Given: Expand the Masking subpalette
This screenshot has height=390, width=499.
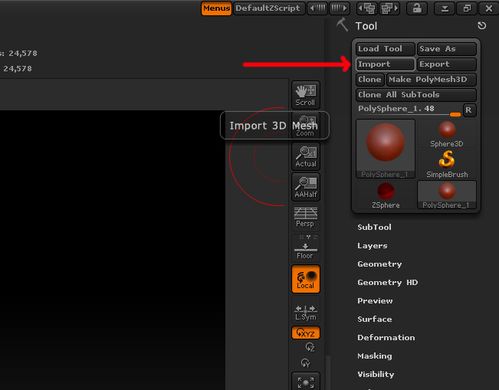Looking at the screenshot, I should point(375,356).
